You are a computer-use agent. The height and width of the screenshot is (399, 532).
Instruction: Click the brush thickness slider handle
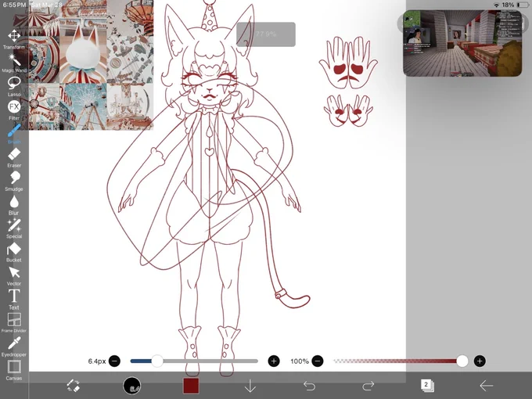(157, 361)
